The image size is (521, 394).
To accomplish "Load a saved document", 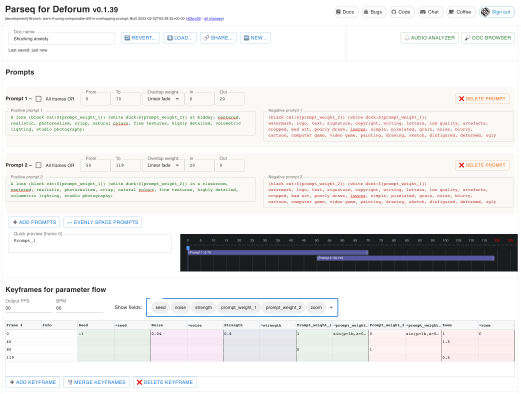I will click(180, 38).
